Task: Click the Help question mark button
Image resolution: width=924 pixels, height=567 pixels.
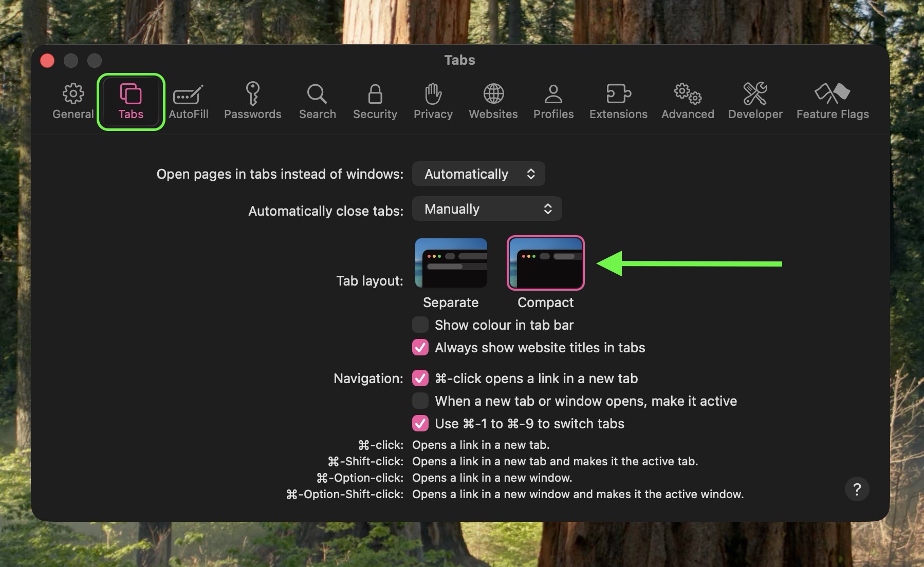Action: (x=857, y=489)
